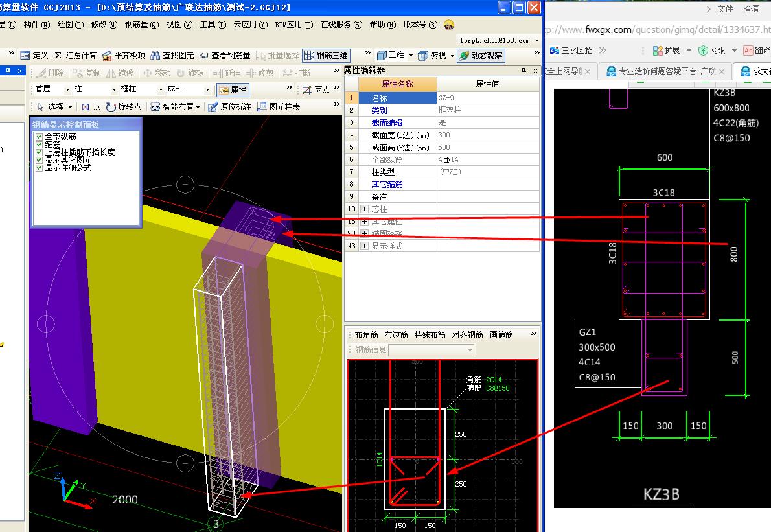Open 查看钢筋量 rebar quantity viewer
The height and width of the screenshot is (532, 771).
tap(225, 56)
